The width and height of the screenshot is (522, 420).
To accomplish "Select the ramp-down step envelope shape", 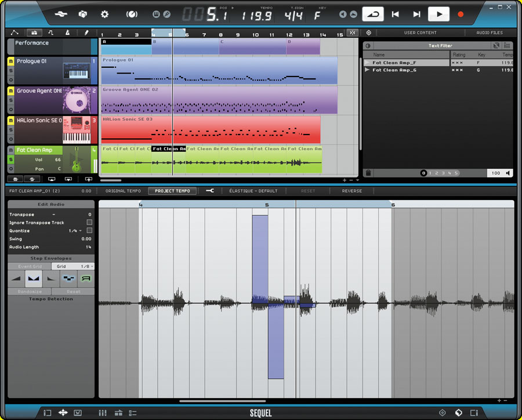I will pyautogui.click(x=51, y=278).
